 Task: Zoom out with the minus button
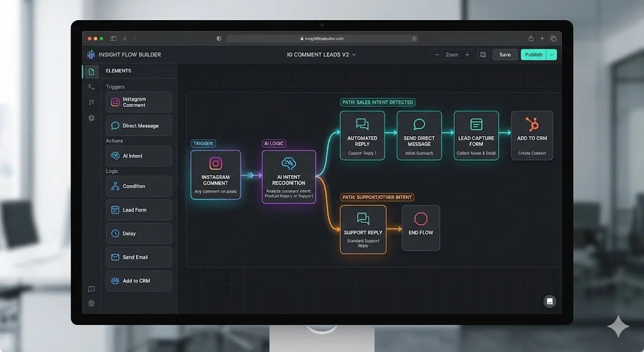click(436, 55)
